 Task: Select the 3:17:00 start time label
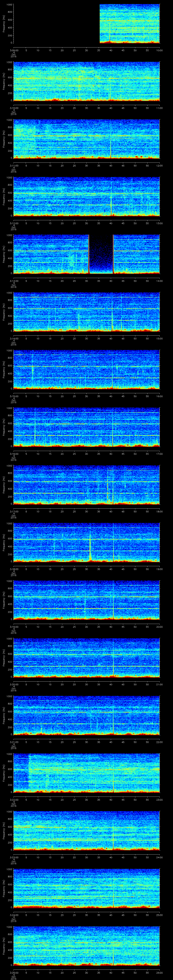tap(13, 511)
